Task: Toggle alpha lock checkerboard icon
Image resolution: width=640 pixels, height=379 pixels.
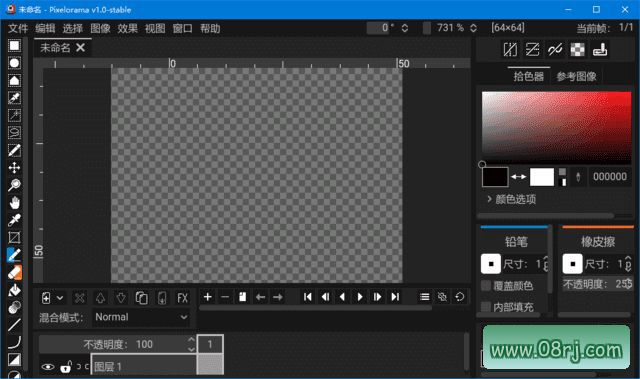Action: click(x=578, y=50)
